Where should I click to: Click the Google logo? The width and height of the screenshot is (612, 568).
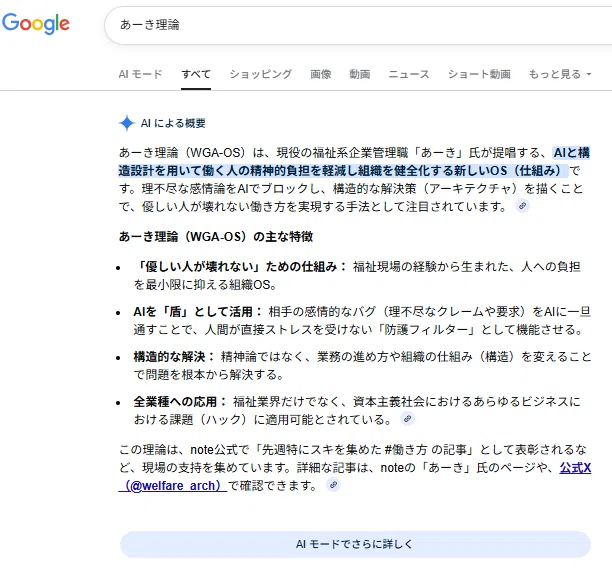pyautogui.click(x=36, y=23)
